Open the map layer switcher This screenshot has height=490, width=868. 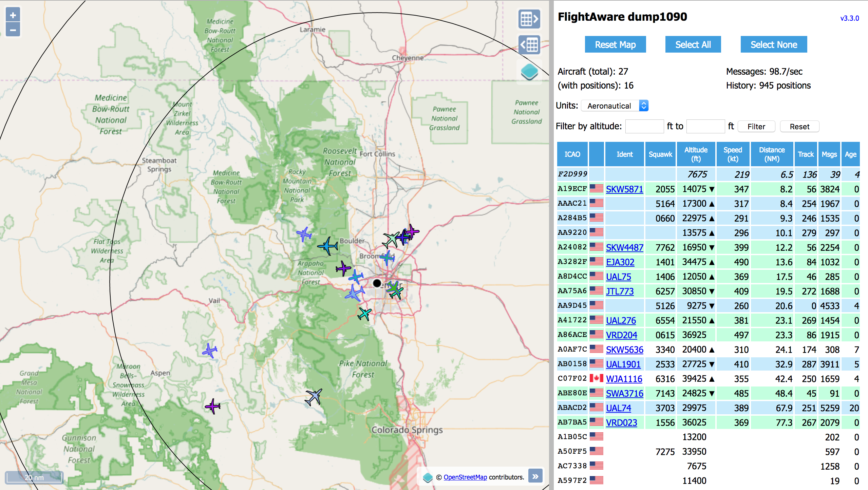point(529,71)
